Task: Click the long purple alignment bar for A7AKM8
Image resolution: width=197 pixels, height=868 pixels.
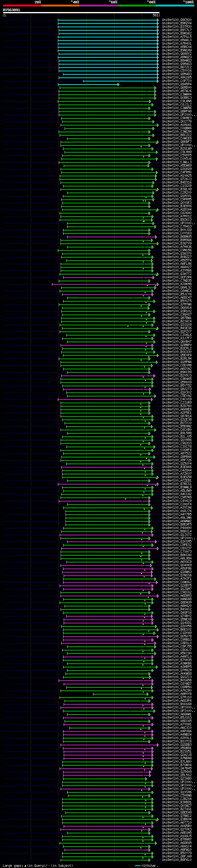Action: pyautogui.click(x=105, y=284)
